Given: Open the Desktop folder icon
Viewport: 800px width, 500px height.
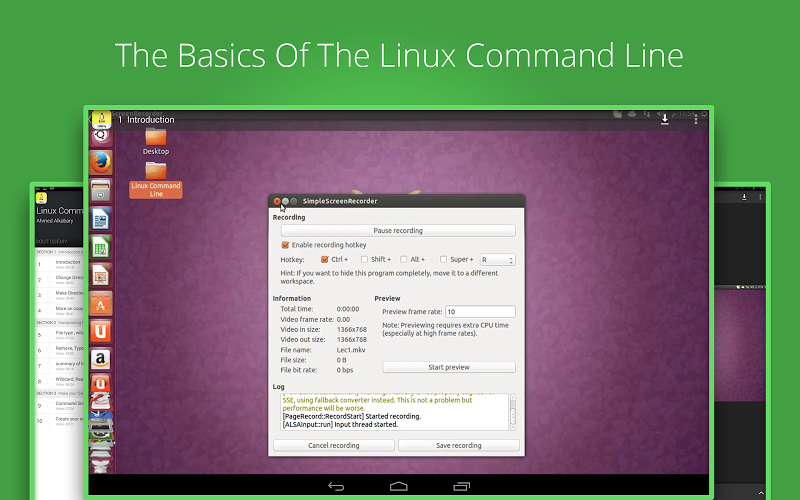Looking at the screenshot, I should (156, 141).
